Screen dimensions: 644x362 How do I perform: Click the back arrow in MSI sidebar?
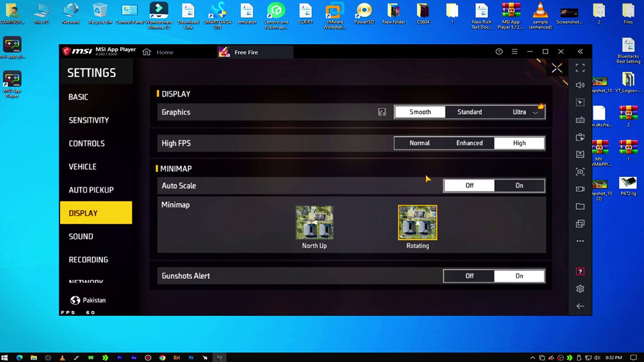(x=580, y=306)
